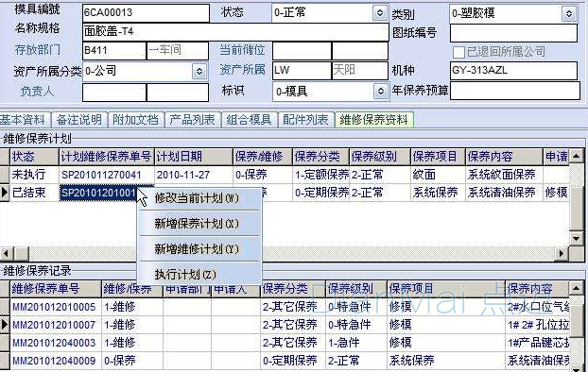Click the first empty 当前储位 input field

pos(302,51)
